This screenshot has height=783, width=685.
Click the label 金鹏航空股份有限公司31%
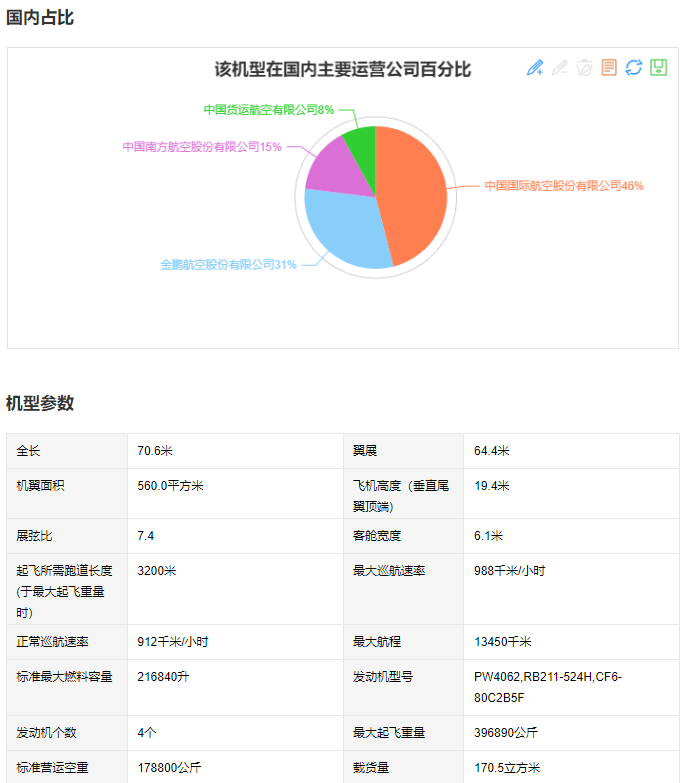point(228,265)
